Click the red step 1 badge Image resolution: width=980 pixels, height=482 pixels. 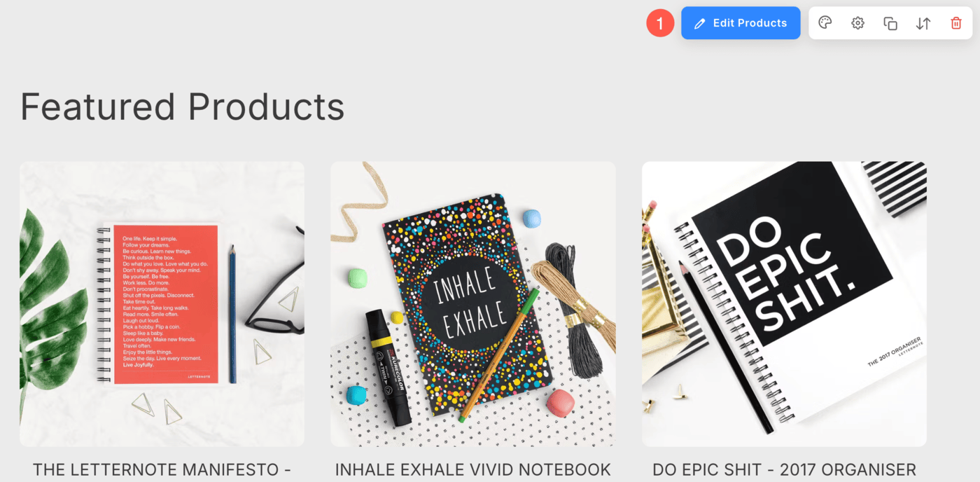click(x=660, y=23)
